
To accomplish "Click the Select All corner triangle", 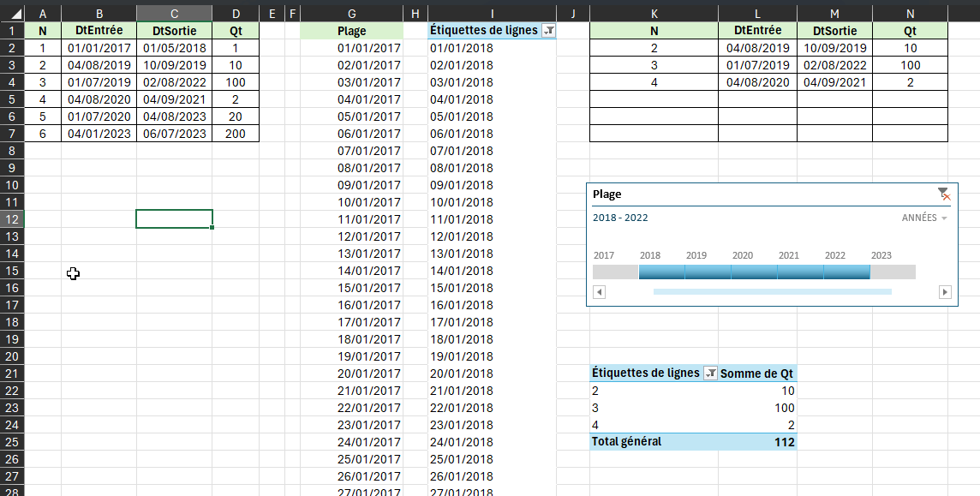I will [13, 14].
